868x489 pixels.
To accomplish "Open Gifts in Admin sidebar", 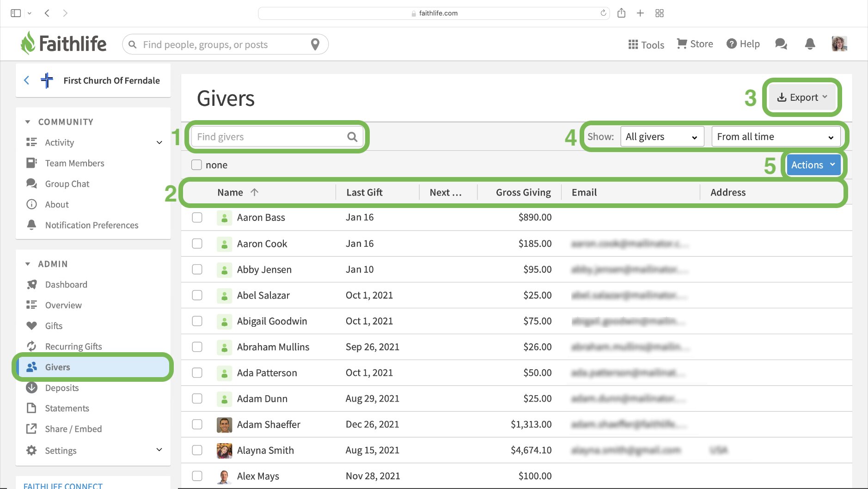I will tap(54, 326).
